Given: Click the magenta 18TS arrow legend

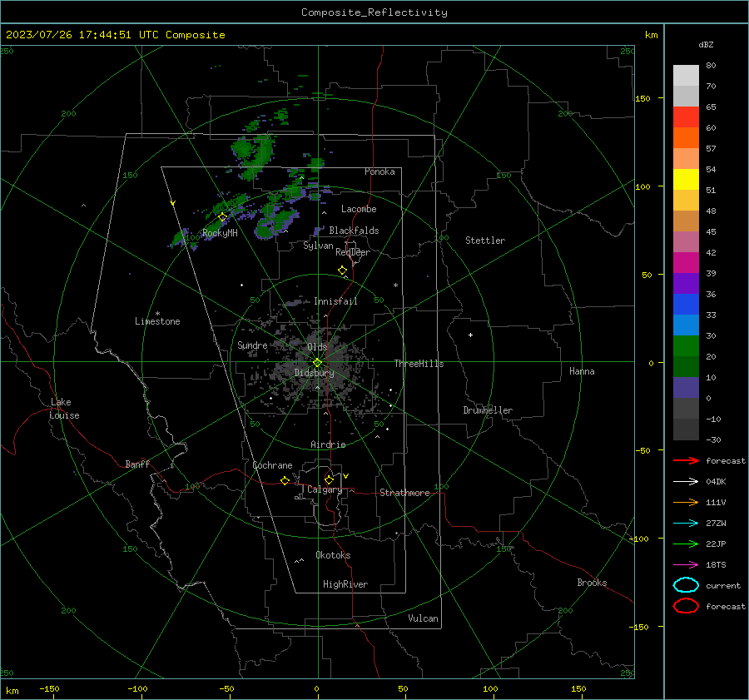Looking at the screenshot, I should 686,565.
